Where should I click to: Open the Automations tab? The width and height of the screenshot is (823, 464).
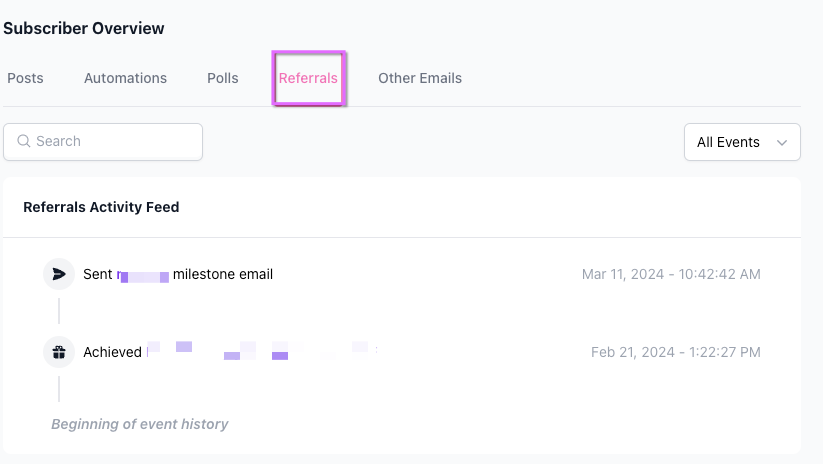click(125, 78)
